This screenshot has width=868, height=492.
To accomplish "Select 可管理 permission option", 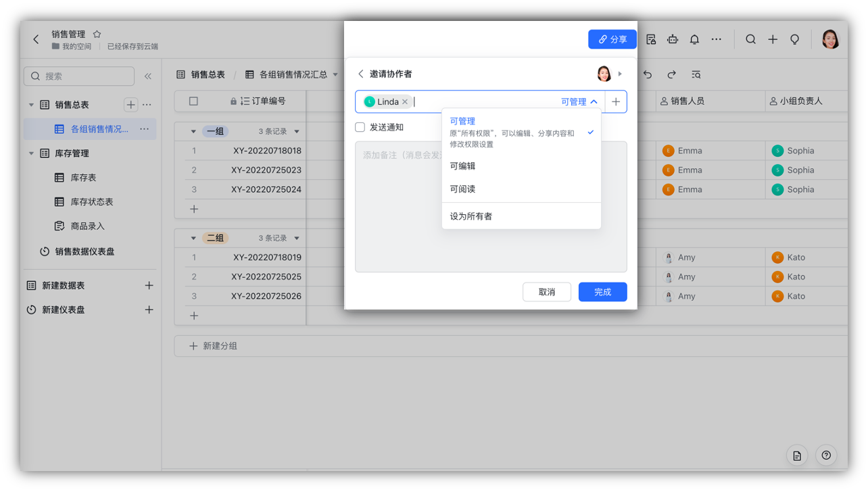I will tap(521, 132).
